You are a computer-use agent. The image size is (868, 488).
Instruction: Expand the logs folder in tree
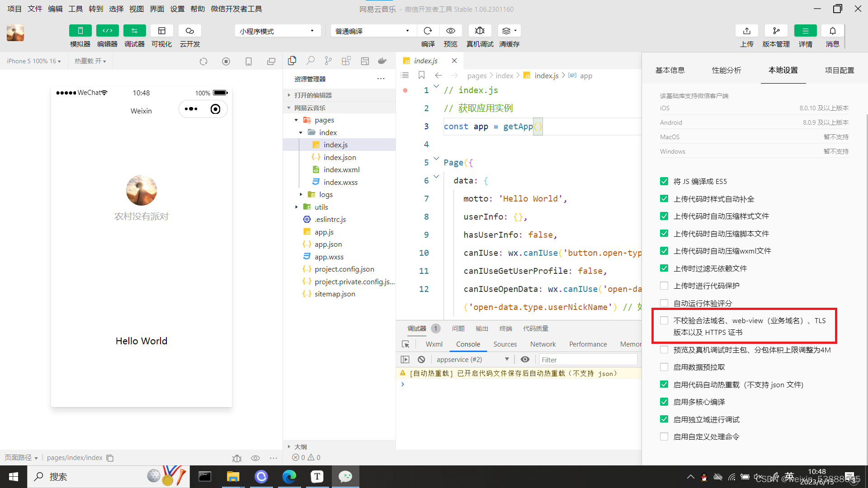[x=325, y=194]
